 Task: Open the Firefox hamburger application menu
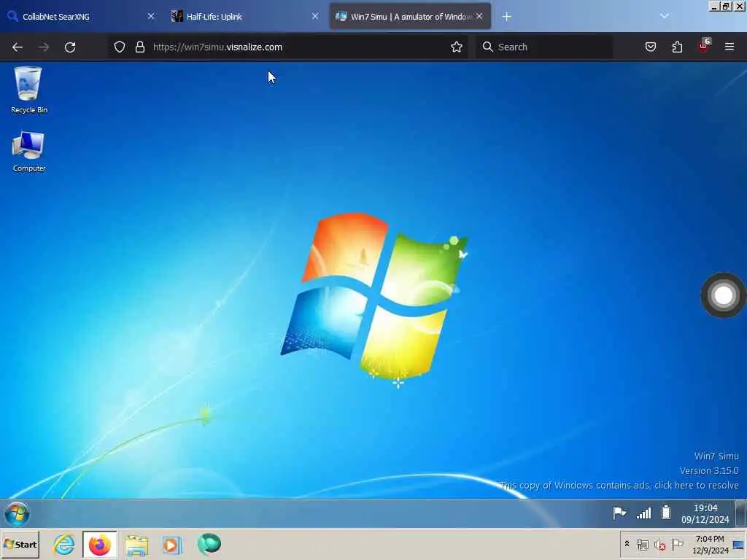[x=729, y=47]
